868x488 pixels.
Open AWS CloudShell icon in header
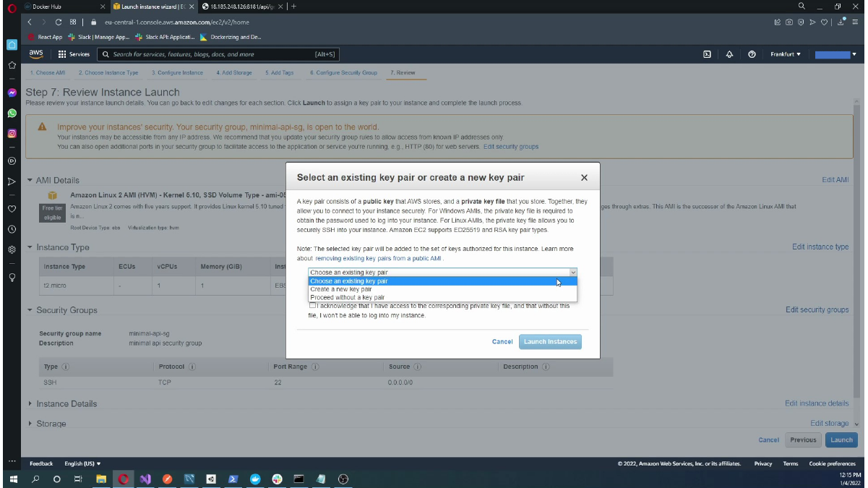pos(707,54)
